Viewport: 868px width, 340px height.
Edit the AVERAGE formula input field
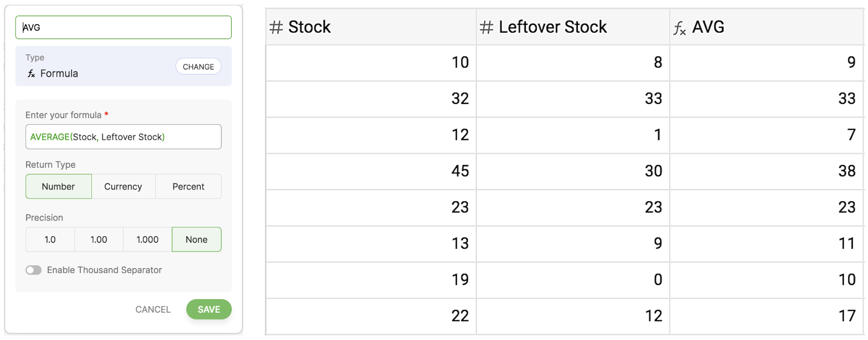(123, 137)
